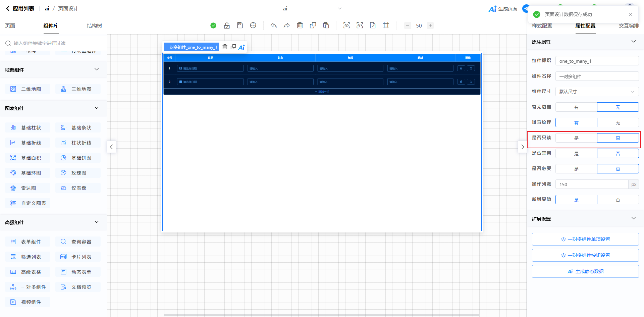Screen dimensions: 644x317
Task: Click the paste clipboard icon in the toolbar
Action: [x=326, y=25]
